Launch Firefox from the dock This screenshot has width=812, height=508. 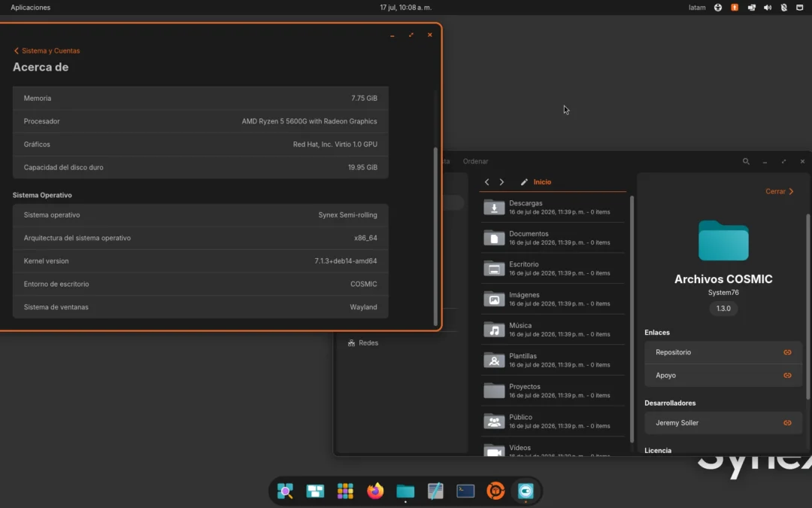(x=375, y=491)
